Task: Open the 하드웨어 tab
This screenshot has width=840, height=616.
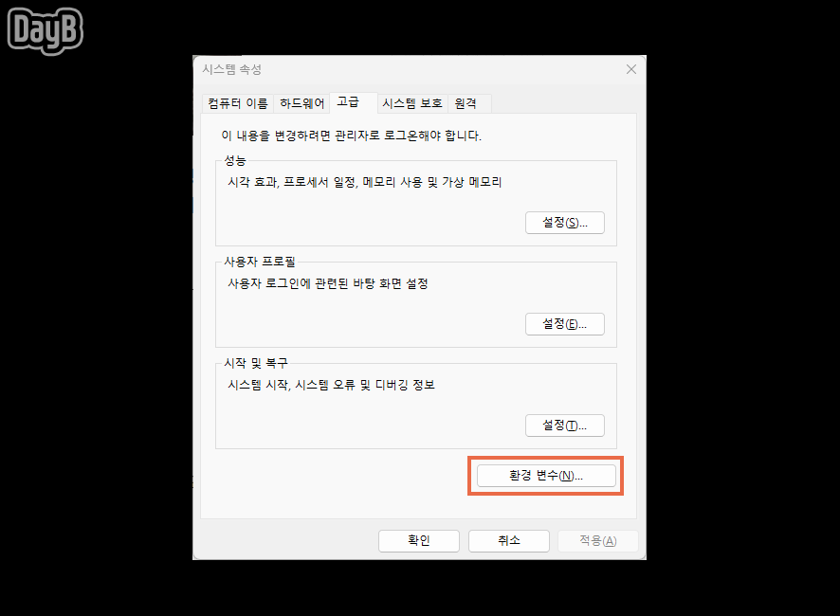Action: click(x=302, y=102)
